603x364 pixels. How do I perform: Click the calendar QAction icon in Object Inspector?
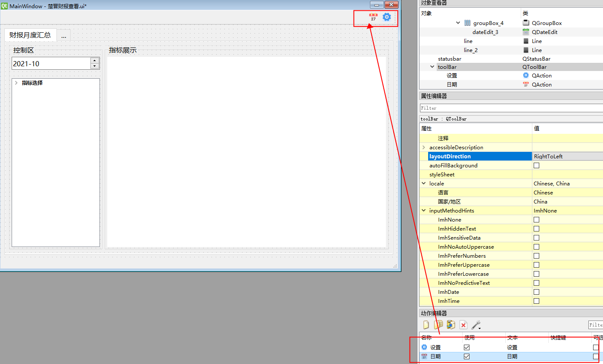coord(525,84)
